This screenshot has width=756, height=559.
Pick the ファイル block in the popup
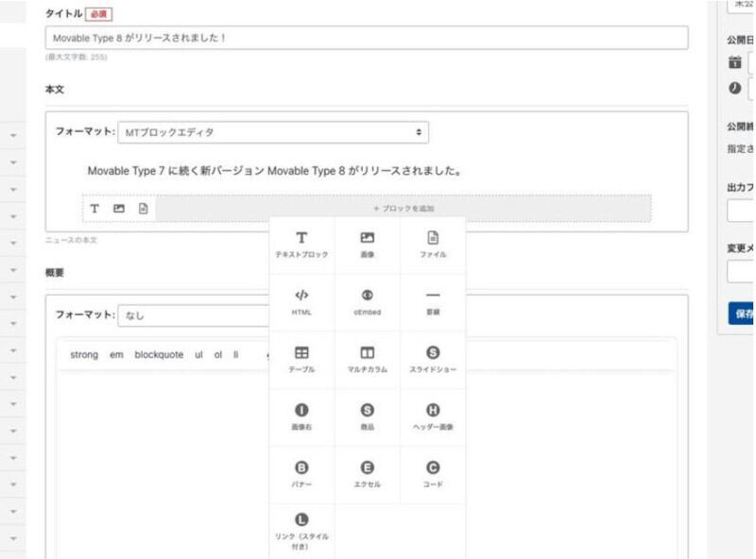coord(433,246)
